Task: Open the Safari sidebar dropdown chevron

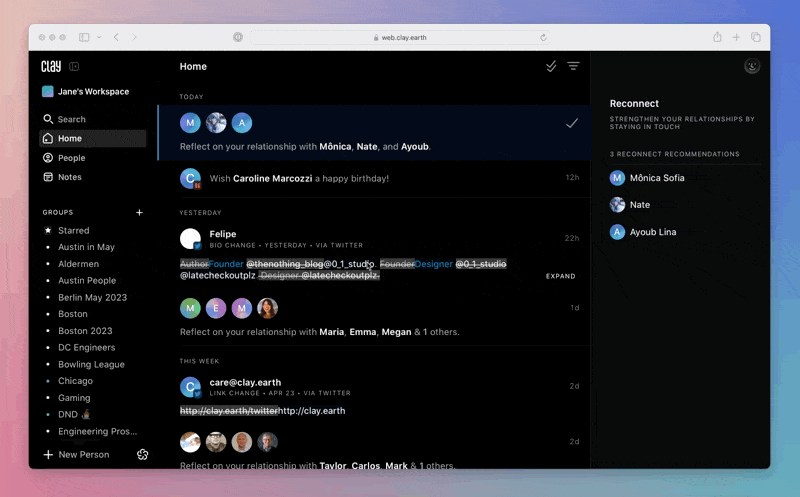Action: (x=99, y=37)
